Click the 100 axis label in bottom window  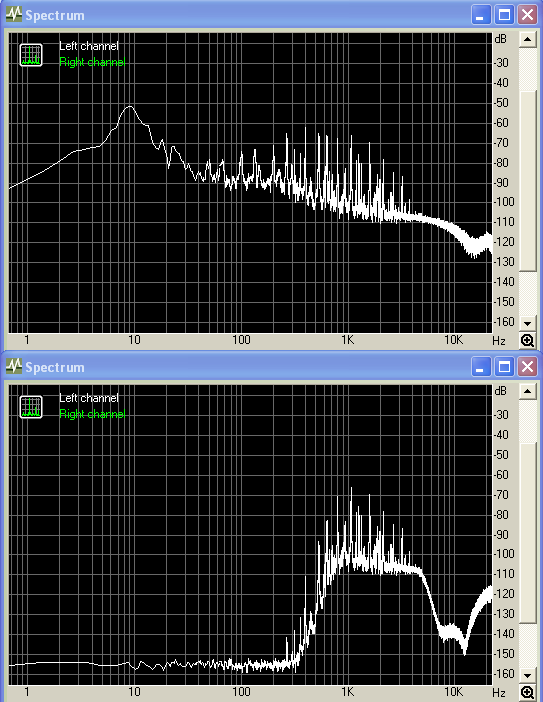[x=241, y=692]
